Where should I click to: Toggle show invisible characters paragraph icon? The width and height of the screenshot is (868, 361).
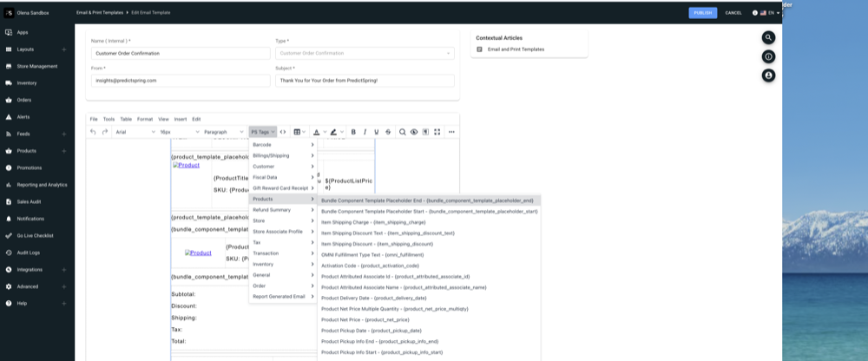(425, 132)
